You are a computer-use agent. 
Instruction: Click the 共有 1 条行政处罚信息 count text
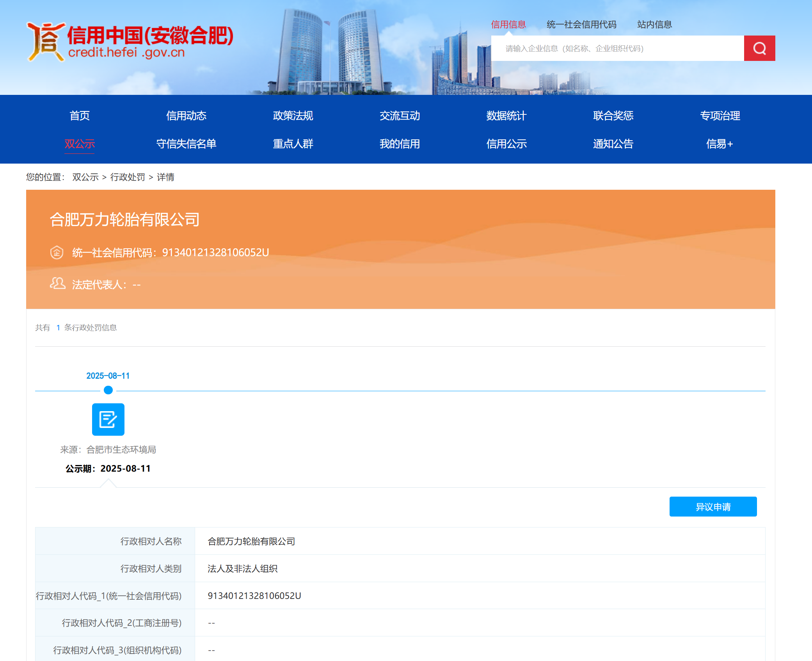(76, 327)
